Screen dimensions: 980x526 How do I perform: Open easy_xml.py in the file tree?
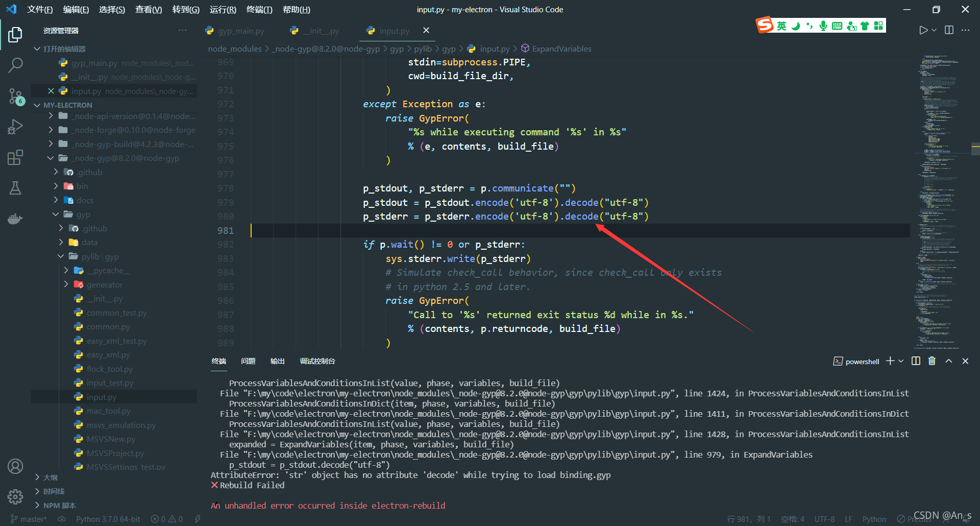pyautogui.click(x=114, y=354)
